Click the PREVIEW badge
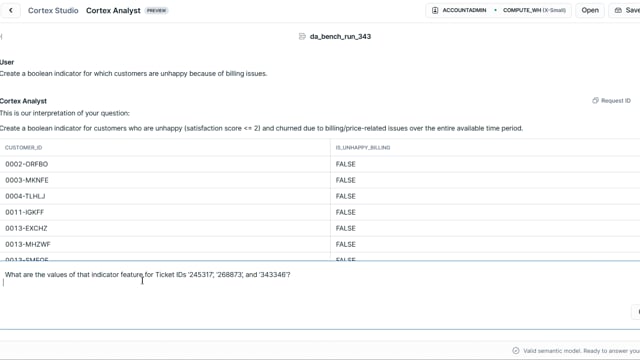The height and width of the screenshot is (360, 640). [157, 11]
